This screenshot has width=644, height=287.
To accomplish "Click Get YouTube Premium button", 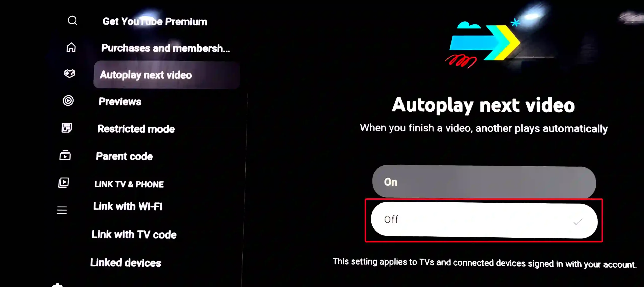I will pos(154,21).
